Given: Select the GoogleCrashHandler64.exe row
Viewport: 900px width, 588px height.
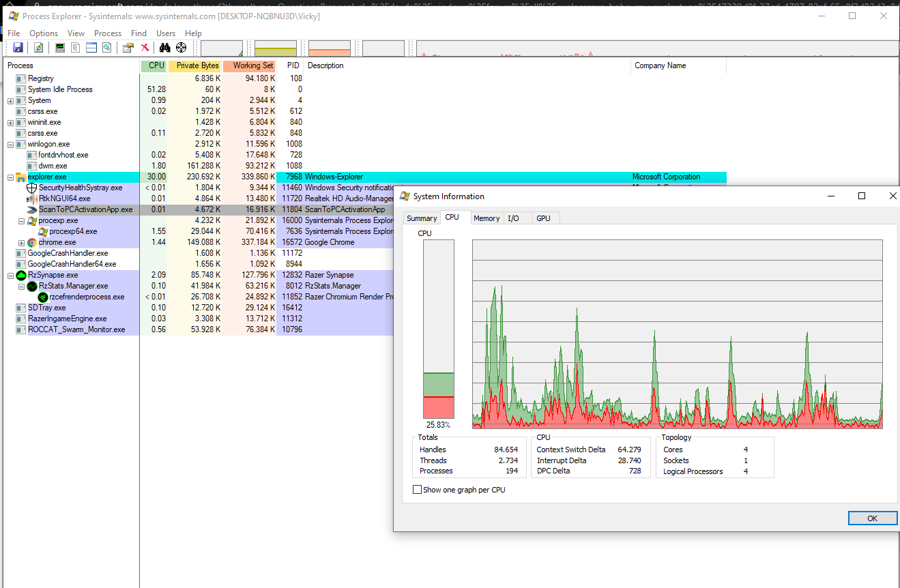Looking at the screenshot, I should 199,264.
